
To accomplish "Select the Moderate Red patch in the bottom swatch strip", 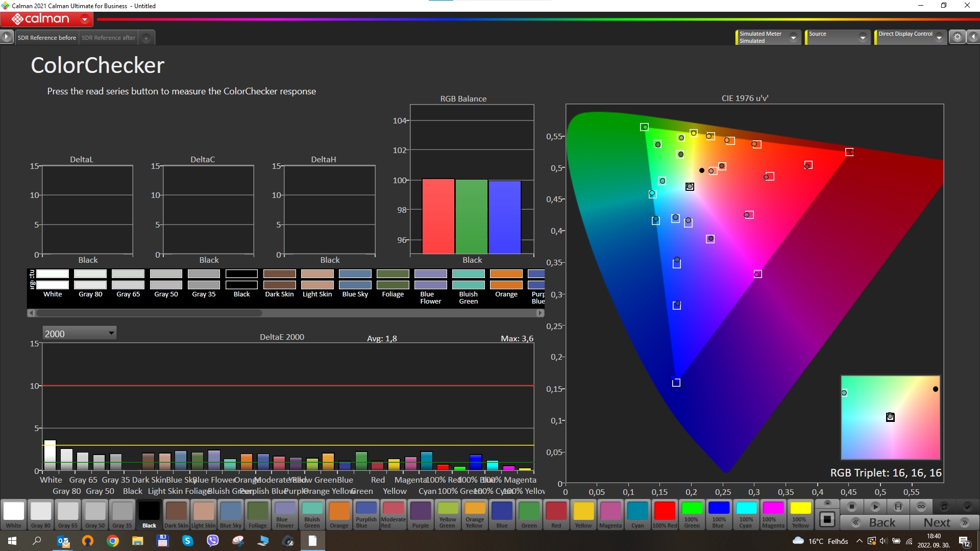I will [x=393, y=514].
